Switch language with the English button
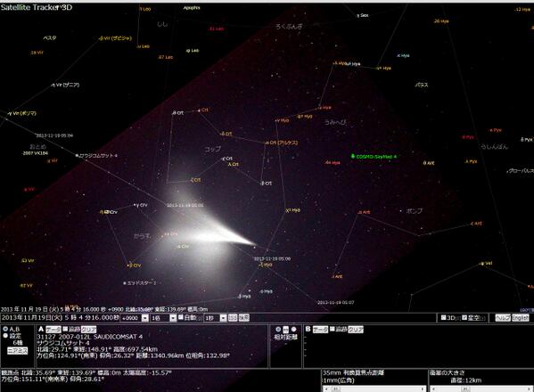Image resolution: width=534 pixels, height=392 pixels. click(521, 318)
